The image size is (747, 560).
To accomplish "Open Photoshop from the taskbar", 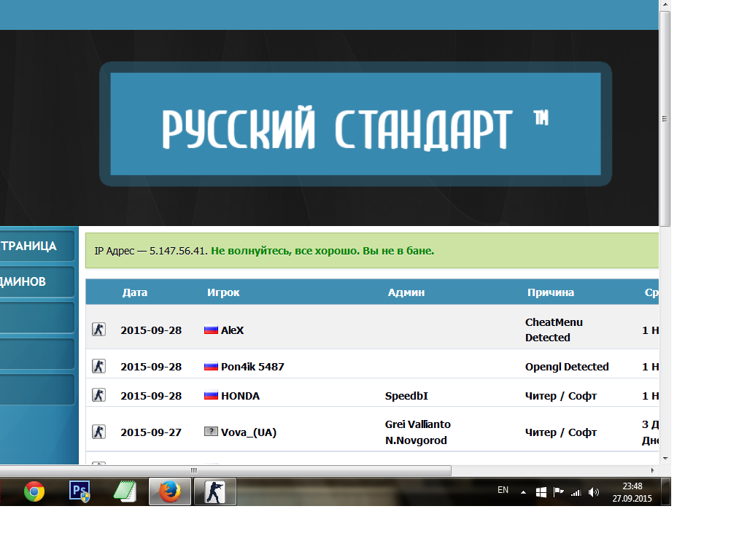I will tap(79, 491).
